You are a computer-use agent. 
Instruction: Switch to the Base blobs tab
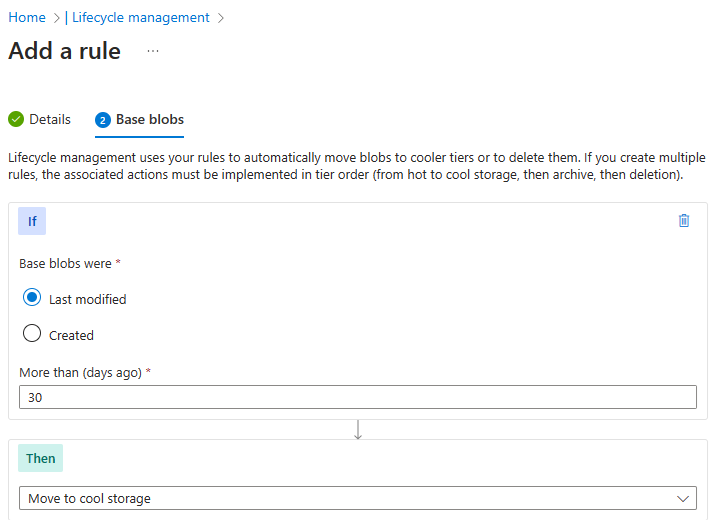149,120
